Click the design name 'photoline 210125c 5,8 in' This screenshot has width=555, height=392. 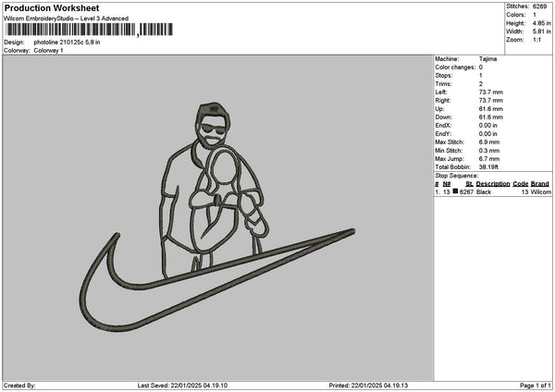67,43
